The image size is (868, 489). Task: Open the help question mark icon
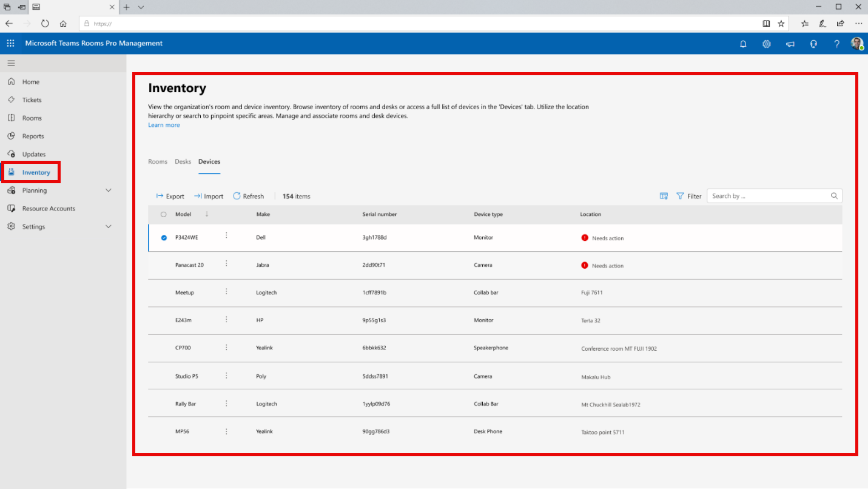coord(837,44)
